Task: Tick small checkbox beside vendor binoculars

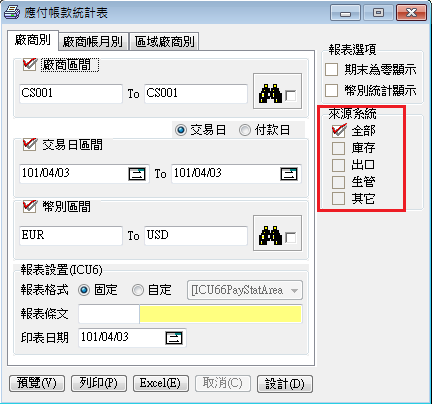Action: click(x=291, y=96)
